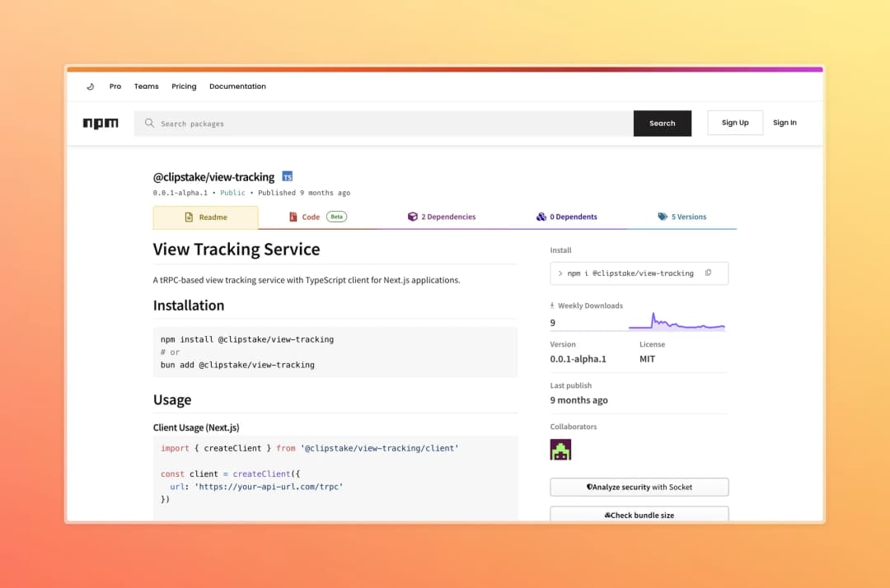The width and height of the screenshot is (890, 588).
Task: Click Analyze security with Socket button
Action: (639, 487)
